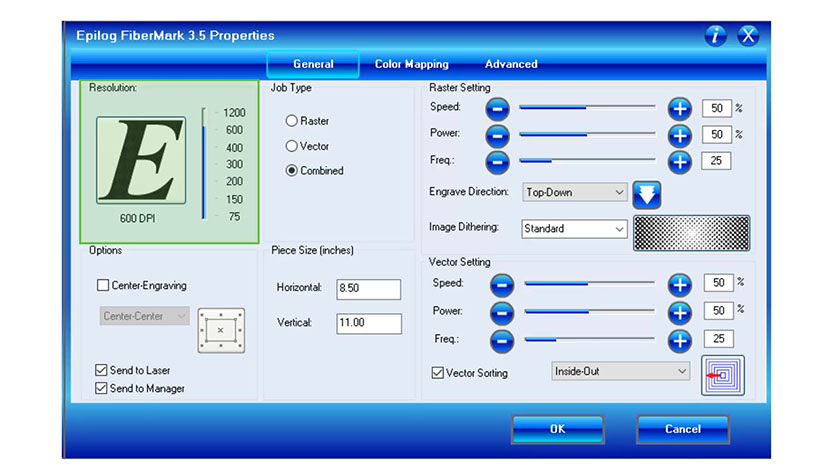
Task: Click the center-engraving position anchor icon
Action: coord(221,330)
